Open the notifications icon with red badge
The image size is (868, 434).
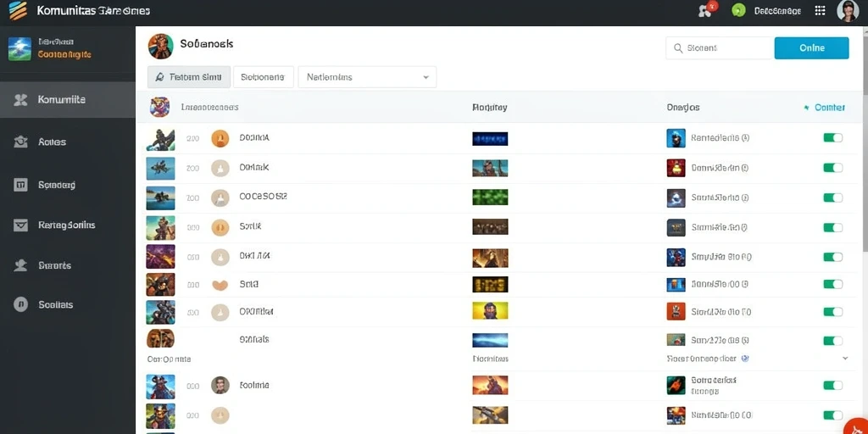pyautogui.click(x=706, y=10)
